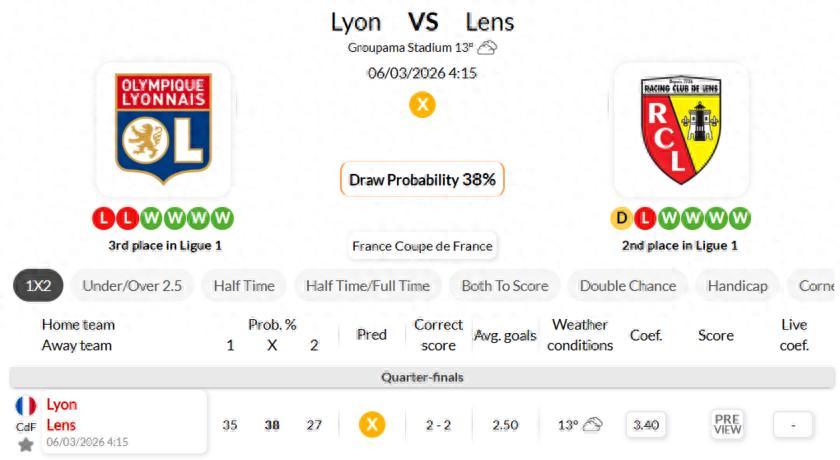
Task: Click the cloudy weather icon next to Groupama Stadium
Action: tap(487, 47)
